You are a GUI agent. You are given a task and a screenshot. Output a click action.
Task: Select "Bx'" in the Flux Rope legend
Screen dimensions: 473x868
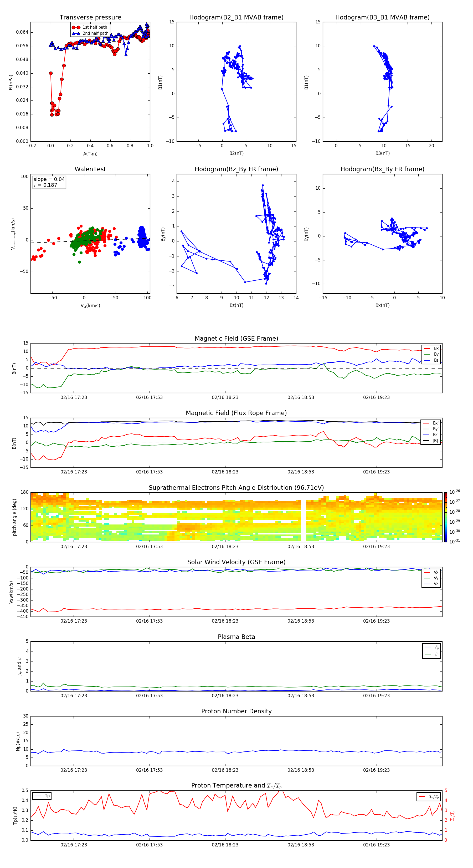(x=431, y=423)
